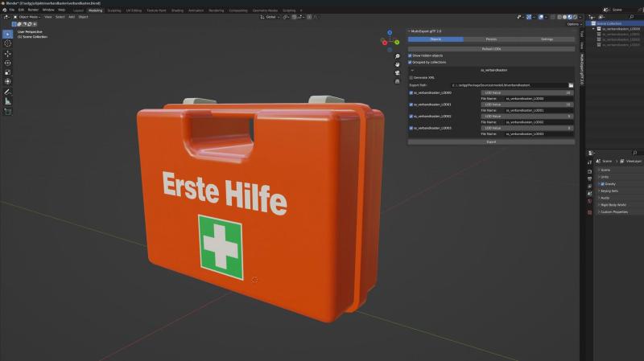Viewport: 644px width, 361px height.
Task: Open Object Mode dropdown
Action: pyautogui.click(x=27, y=17)
